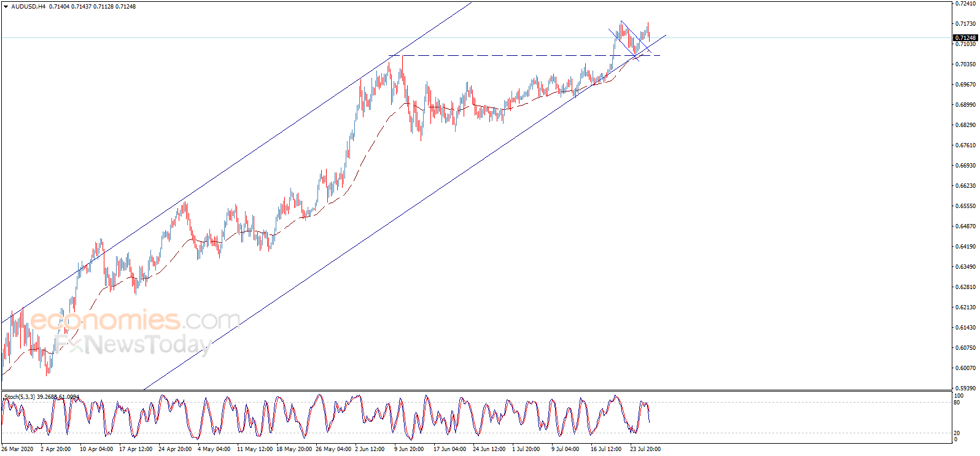Click the 10 Apr 04:00 time label
This screenshot has width=980, height=456.
point(96,449)
